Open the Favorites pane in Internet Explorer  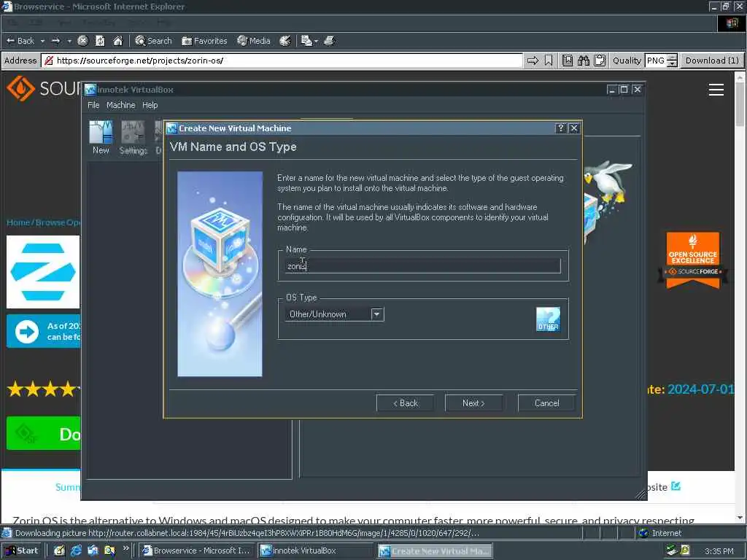click(204, 41)
